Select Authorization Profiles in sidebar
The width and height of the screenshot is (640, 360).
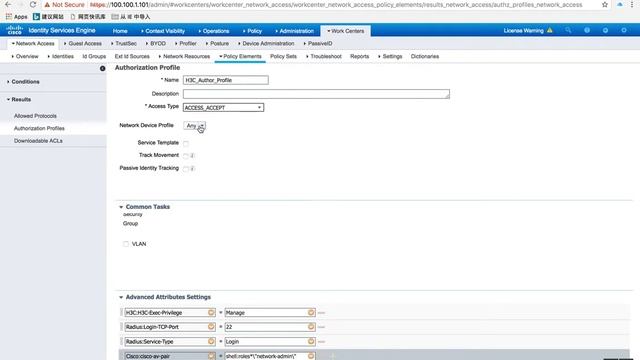coord(39,128)
